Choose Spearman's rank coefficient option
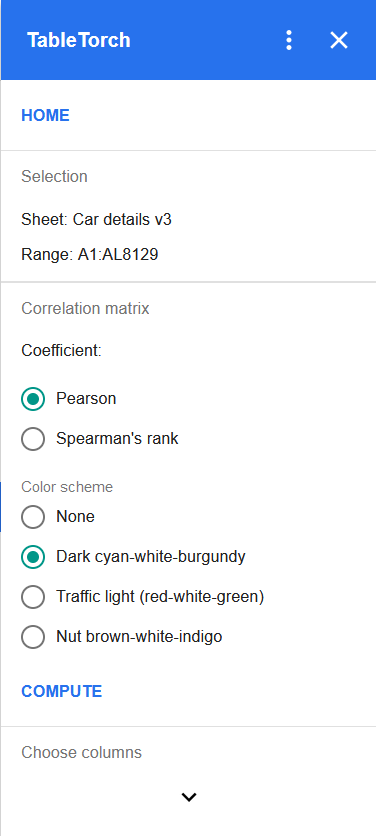 coord(33,439)
